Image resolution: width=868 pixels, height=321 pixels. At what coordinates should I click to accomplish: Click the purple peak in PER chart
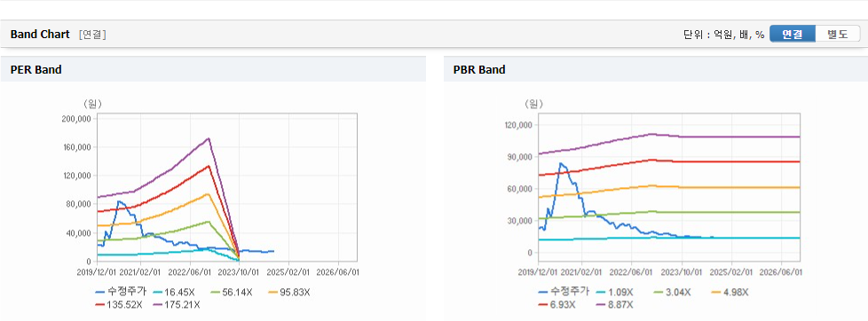pyautogui.click(x=209, y=138)
